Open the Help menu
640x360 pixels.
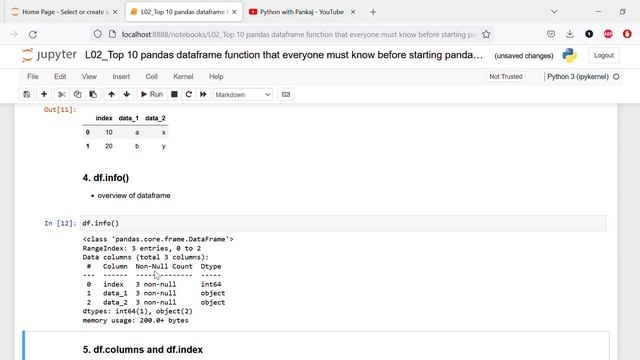coord(216,77)
